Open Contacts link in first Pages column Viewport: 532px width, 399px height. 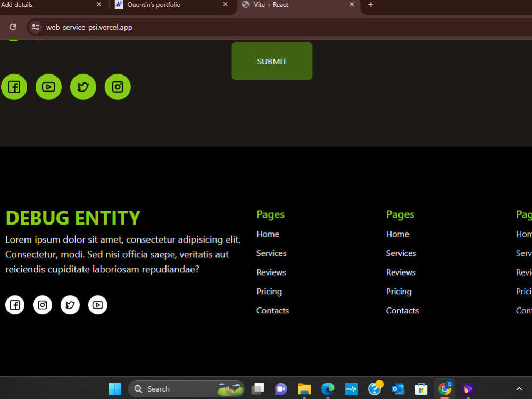pos(273,311)
